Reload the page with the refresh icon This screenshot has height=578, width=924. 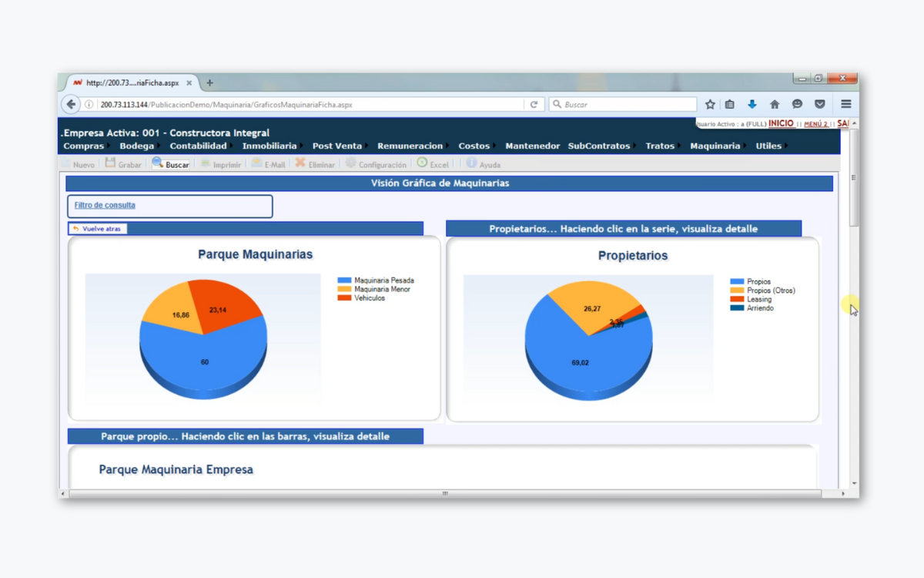tap(534, 105)
